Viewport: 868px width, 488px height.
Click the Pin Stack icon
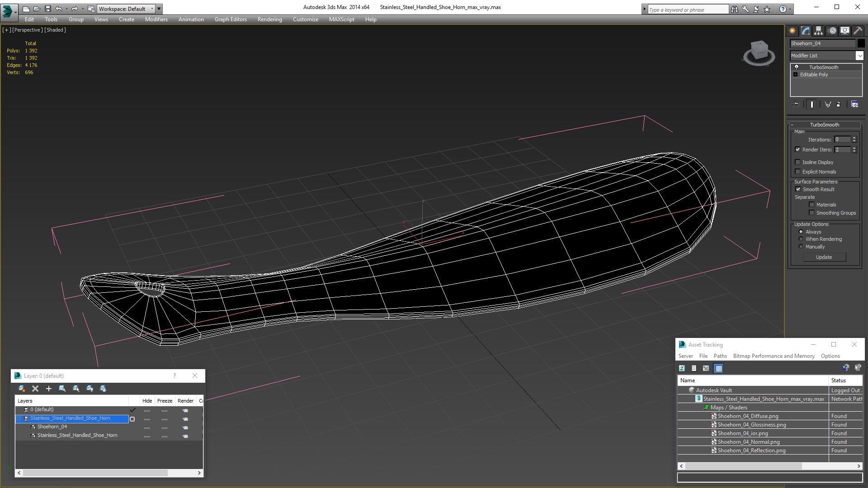[x=797, y=104]
